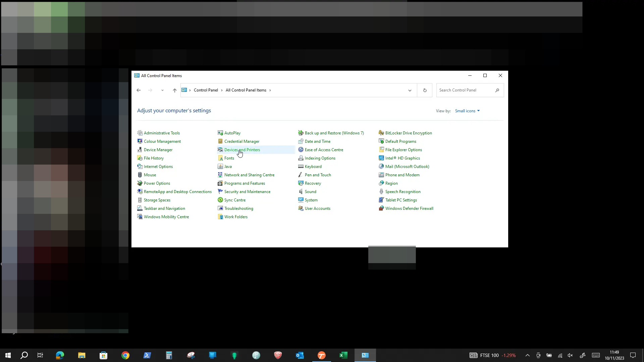Open Programs and Features

point(245,183)
